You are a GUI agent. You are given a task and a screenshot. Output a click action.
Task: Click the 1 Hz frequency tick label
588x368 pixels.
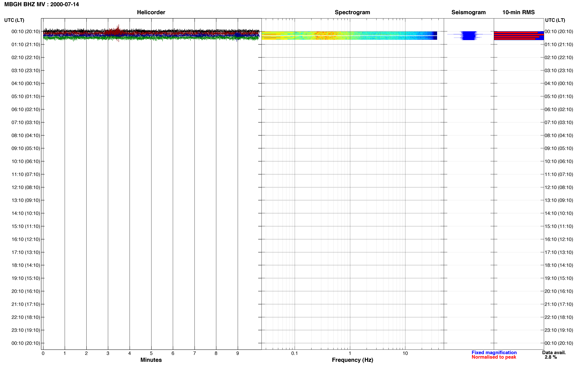pos(350,353)
